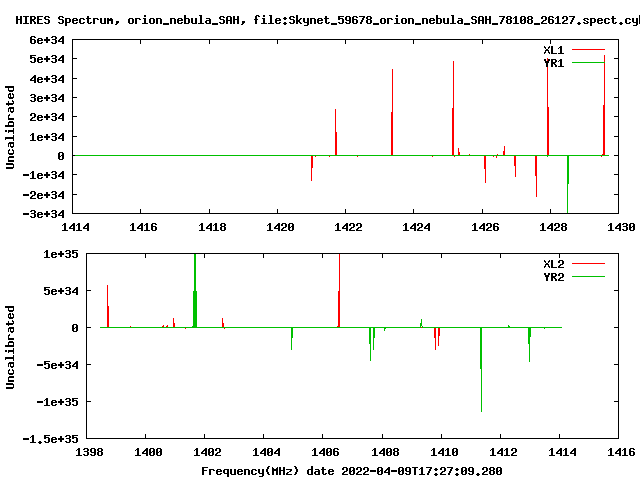The width and height of the screenshot is (640, 480).
Task: Click the top plot Uncalibrated axis label
Action: pyautogui.click(x=10, y=127)
